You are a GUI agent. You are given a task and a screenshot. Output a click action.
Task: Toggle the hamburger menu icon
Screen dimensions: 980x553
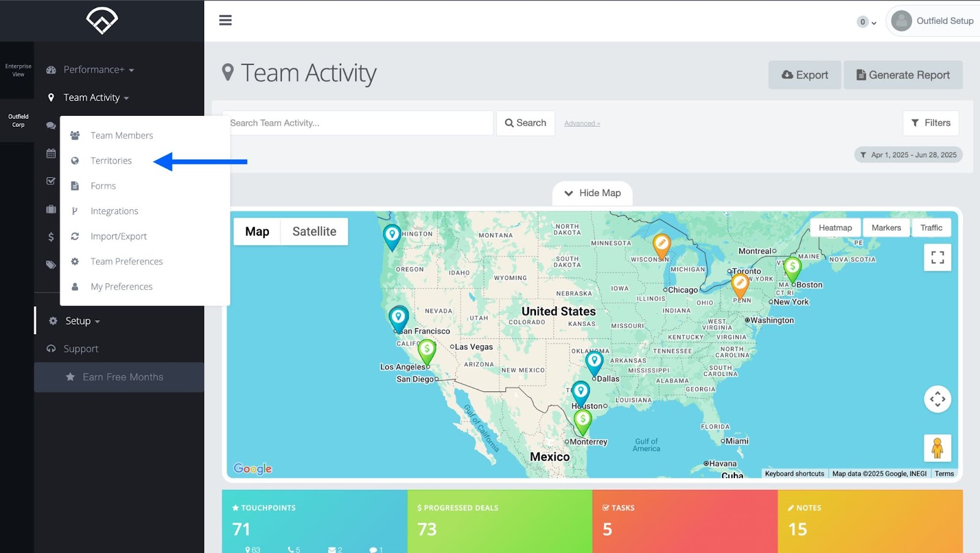[225, 20]
